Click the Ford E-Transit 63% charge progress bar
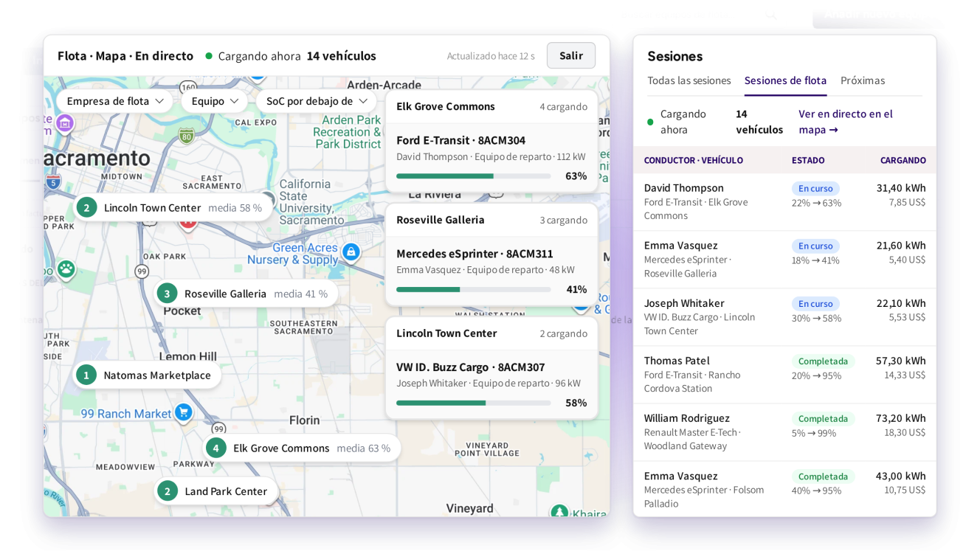The image size is (980, 551). click(x=473, y=176)
